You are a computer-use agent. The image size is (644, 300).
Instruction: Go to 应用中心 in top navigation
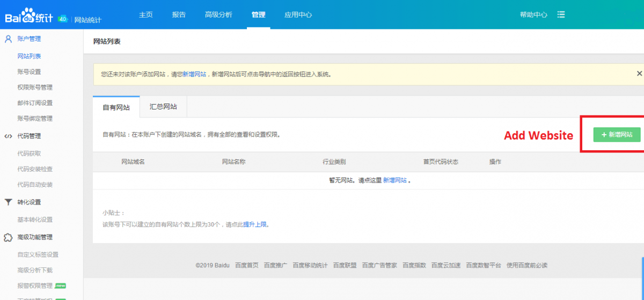[x=298, y=14]
